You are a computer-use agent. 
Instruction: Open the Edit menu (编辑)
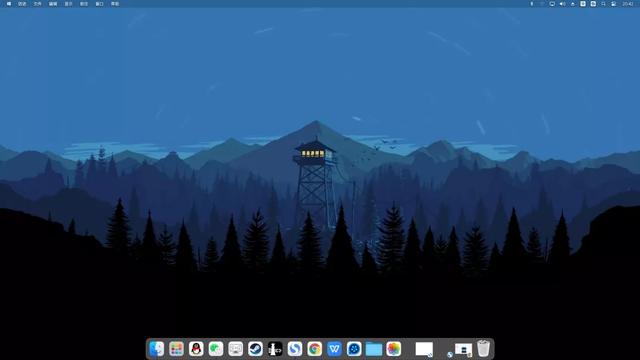click(53, 4)
